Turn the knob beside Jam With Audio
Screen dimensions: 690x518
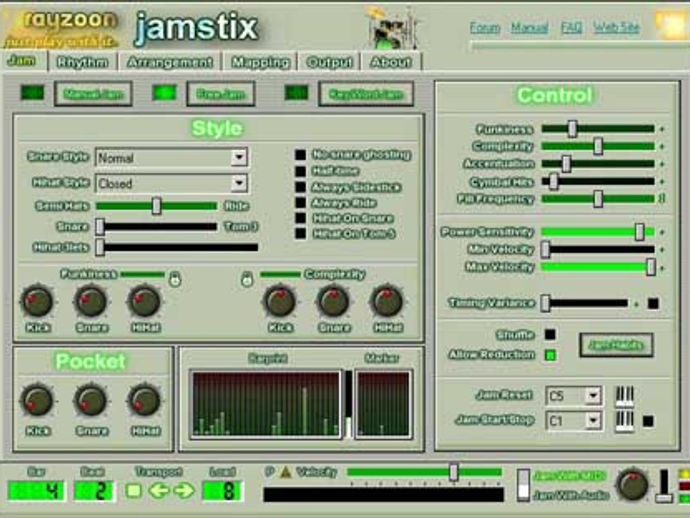pyautogui.click(x=632, y=485)
